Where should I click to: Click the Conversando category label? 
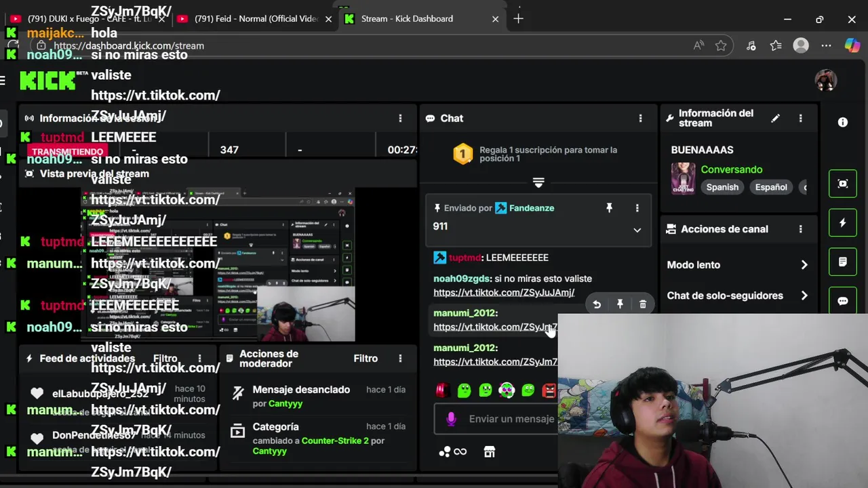[x=731, y=169]
